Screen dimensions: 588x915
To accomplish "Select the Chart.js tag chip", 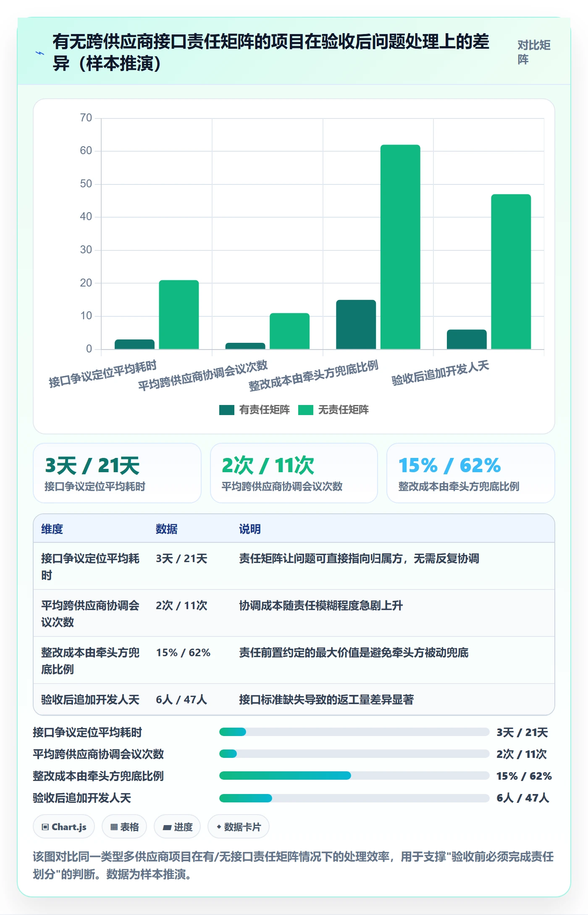I will (64, 827).
